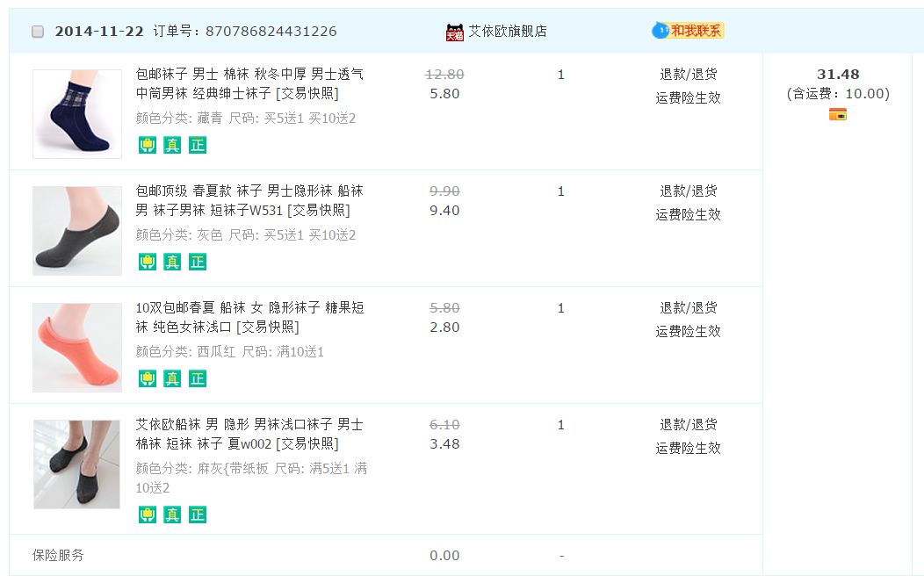Click the orange card icon under 31.48
924x583 pixels.
pos(837,114)
